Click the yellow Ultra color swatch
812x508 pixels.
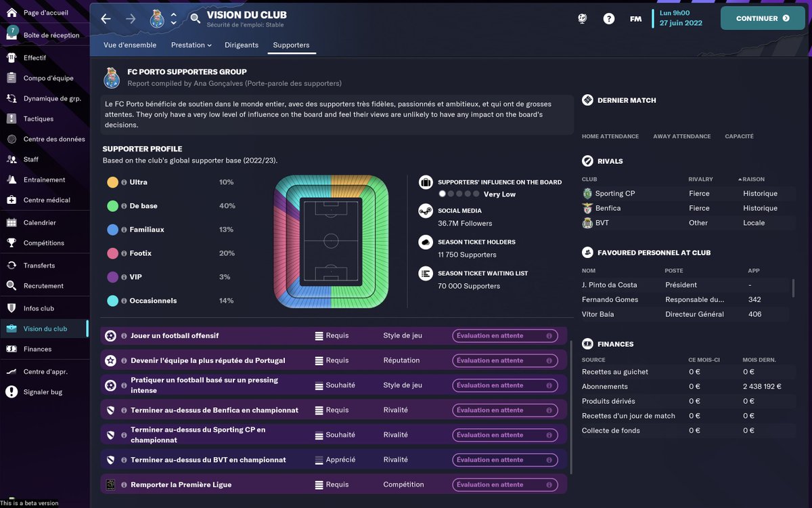112,182
